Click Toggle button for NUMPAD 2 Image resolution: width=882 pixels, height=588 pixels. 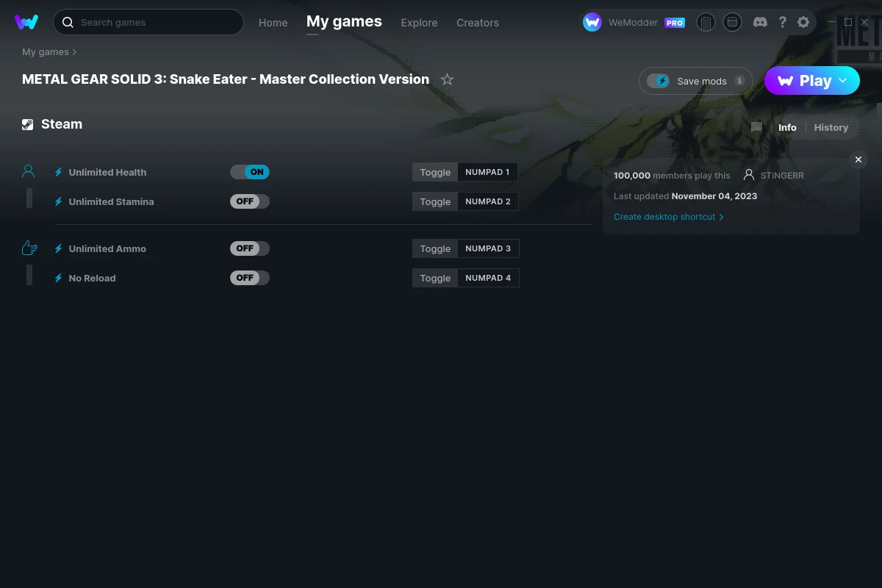(x=435, y=201)
